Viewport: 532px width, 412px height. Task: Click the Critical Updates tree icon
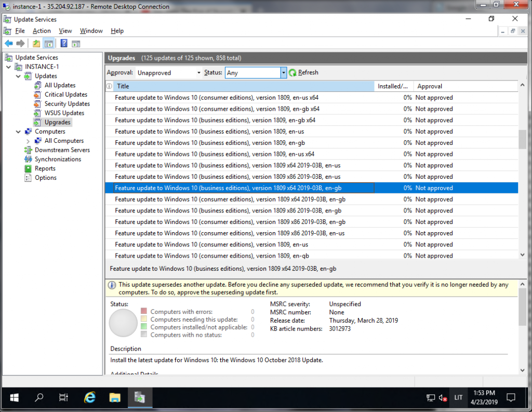coord(37,95)
